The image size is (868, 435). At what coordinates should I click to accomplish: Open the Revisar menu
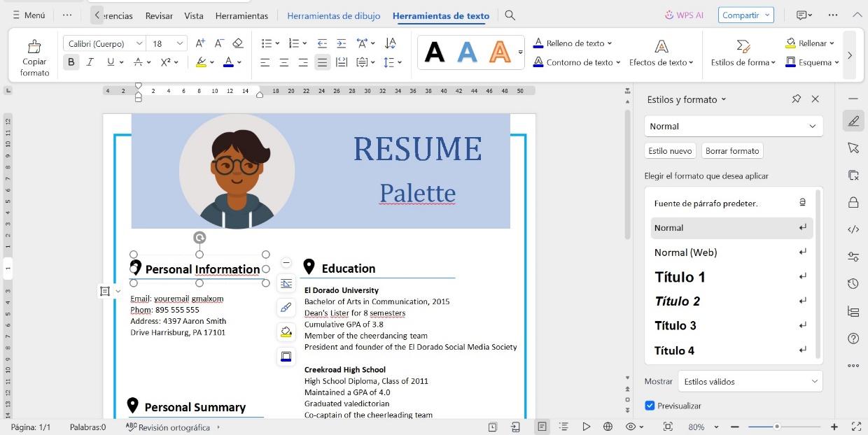157,15
